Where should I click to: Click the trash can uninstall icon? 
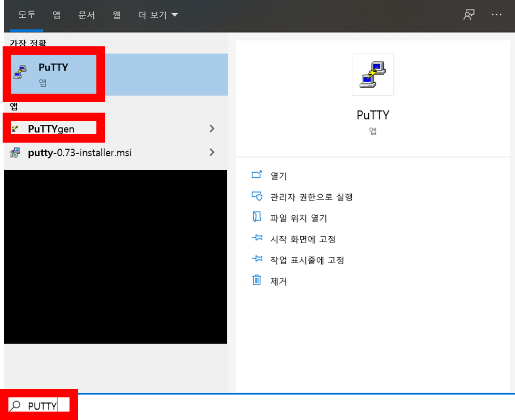click(256, 280)
